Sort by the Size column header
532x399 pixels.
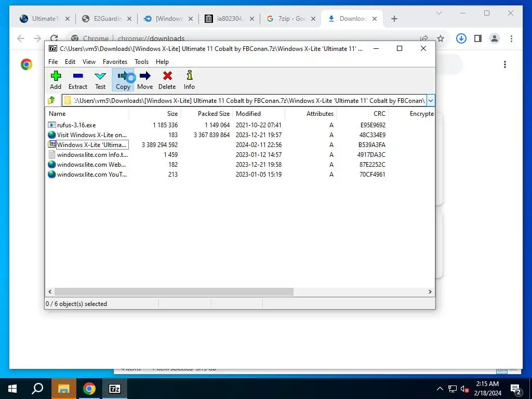point(155,114)
